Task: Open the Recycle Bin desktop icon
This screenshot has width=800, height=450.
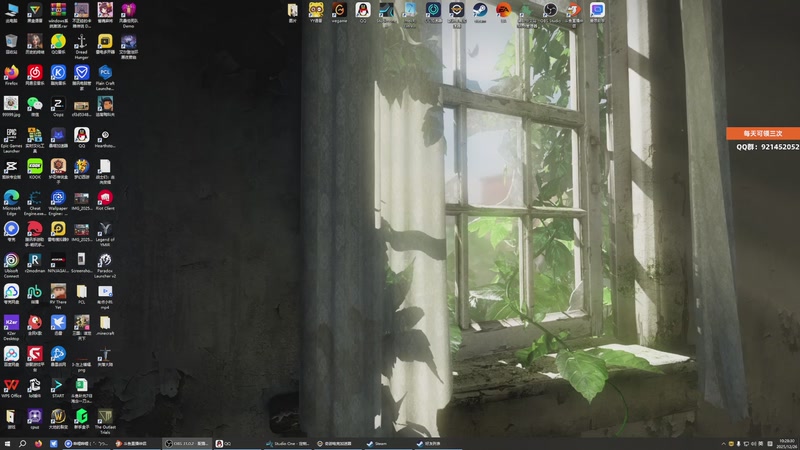Action: pyautogui.click(x=11, y=44)
